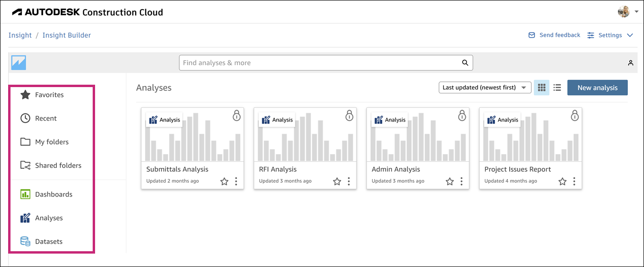Open the account avatar dropdown menu
Viewport: 644px width, 267px height.
[627, 12]
